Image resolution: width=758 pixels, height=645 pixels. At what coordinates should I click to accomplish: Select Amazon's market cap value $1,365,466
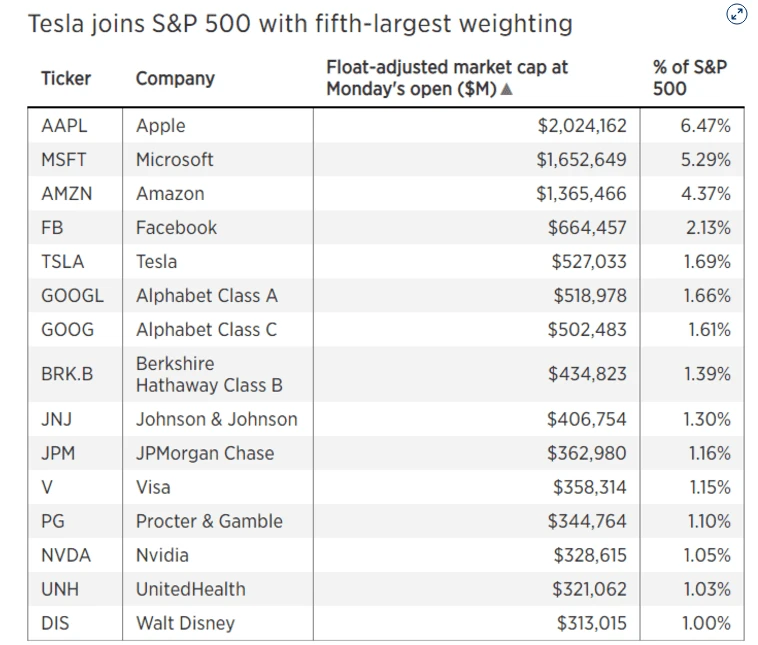pyautogui.click(x=581, y=194)
